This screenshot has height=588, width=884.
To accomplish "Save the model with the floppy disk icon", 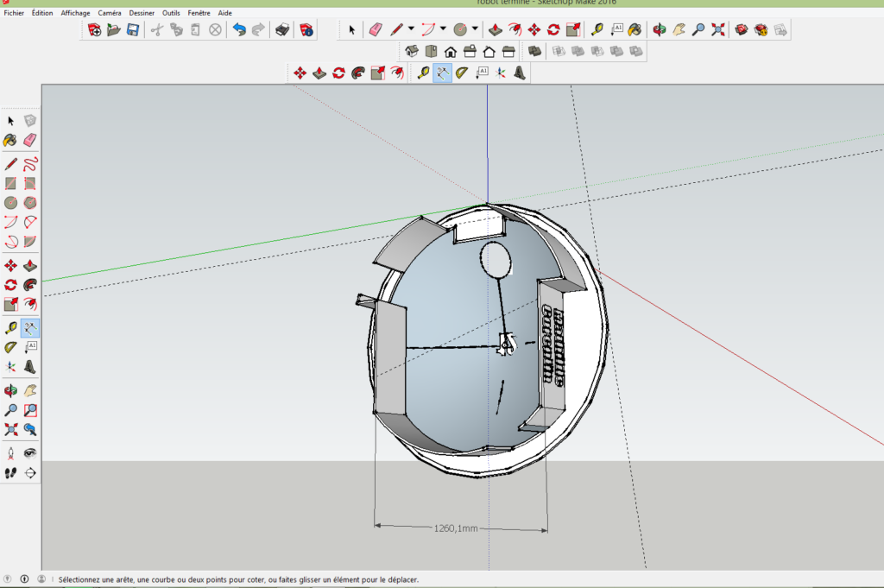I will (x=132, y=30).
